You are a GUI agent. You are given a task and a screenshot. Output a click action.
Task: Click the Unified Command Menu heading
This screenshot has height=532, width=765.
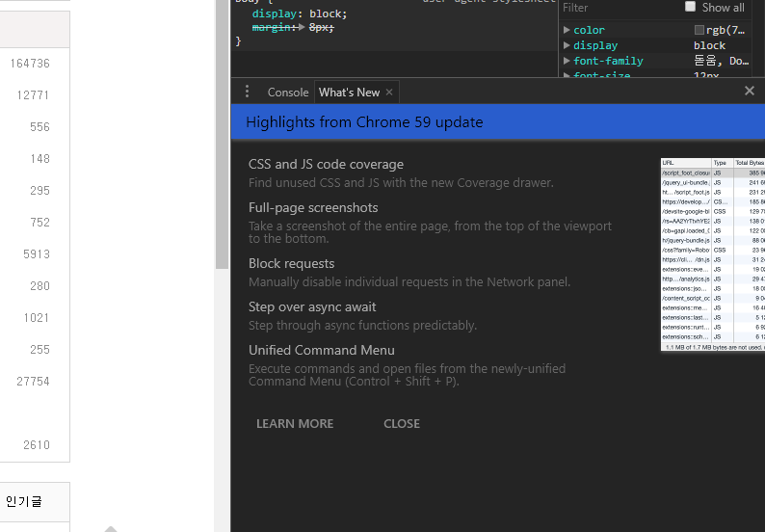tap(322, 350)
